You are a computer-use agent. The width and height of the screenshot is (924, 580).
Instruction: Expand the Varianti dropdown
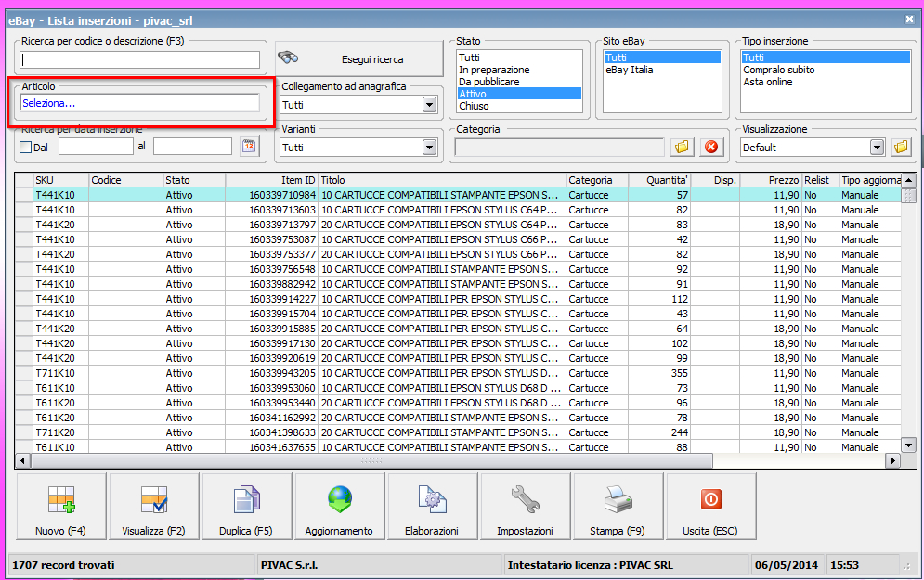click(430, 148)
